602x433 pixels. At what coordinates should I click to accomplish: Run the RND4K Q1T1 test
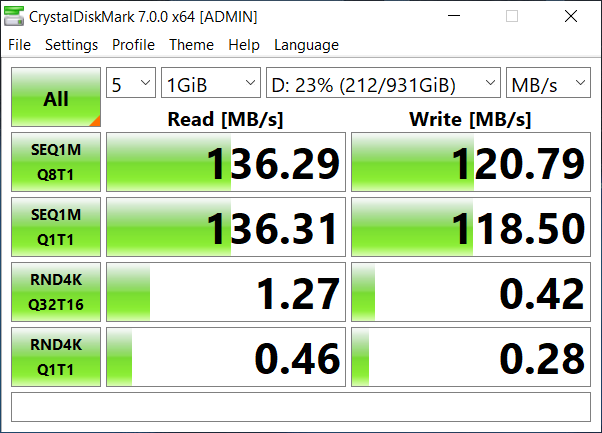pyautogui.click(x=56, y=357)
